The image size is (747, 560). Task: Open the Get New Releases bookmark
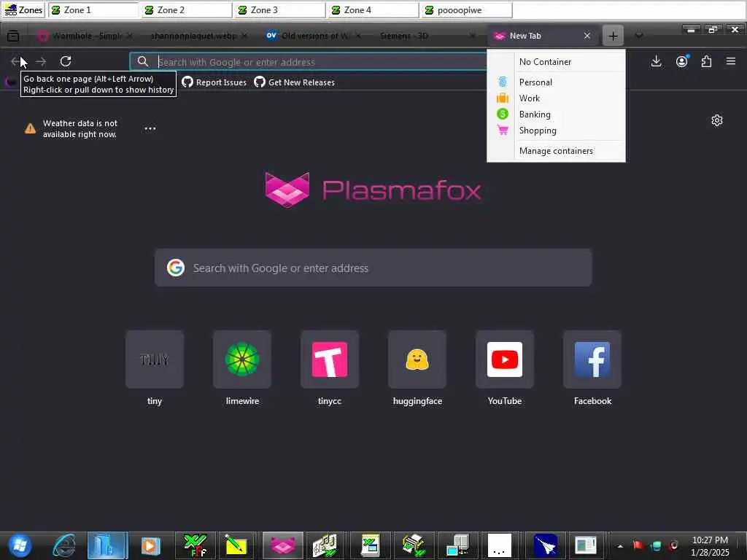click(295, 82)
